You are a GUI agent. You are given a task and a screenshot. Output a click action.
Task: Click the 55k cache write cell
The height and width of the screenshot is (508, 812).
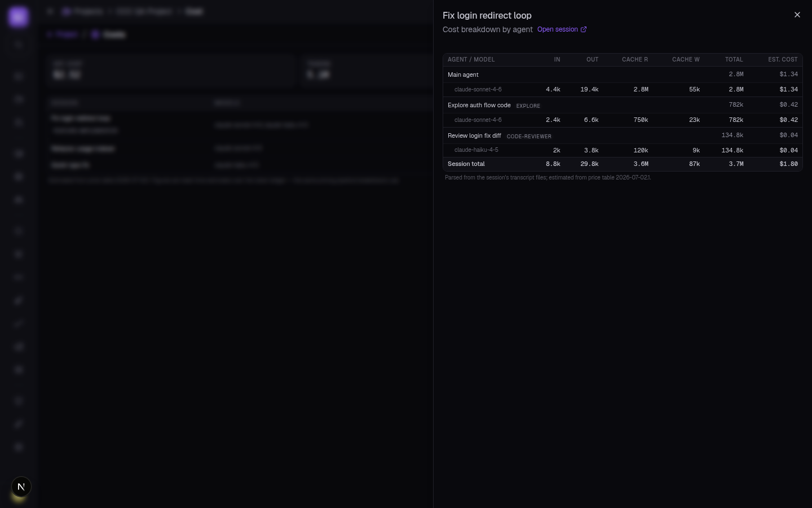tap(694, 89)
